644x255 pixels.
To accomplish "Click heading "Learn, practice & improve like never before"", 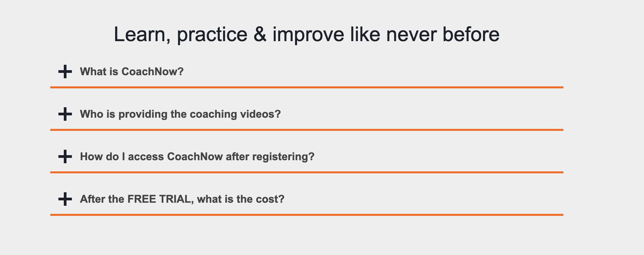I will pos(306,34).
